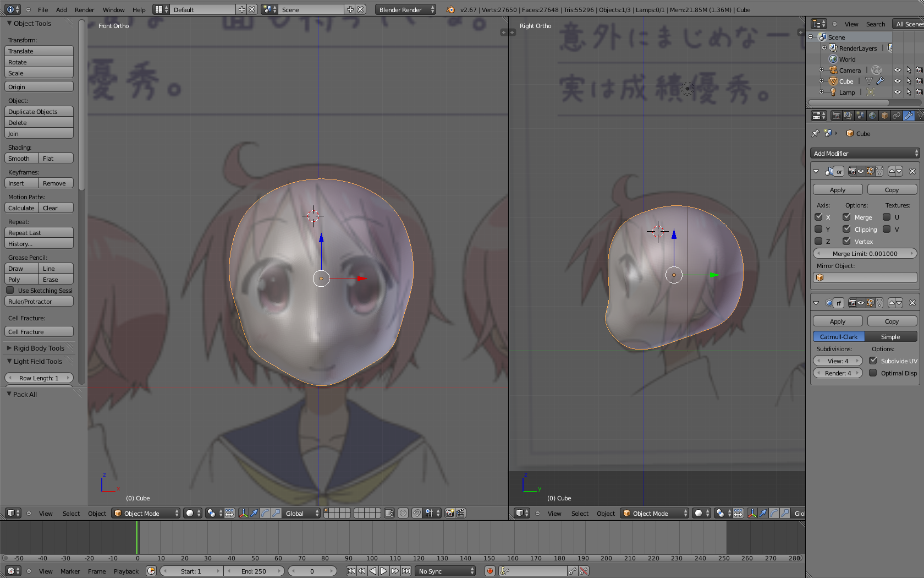Apply the Mirror modifier
The image size is (924, 578).
[838, 189]
